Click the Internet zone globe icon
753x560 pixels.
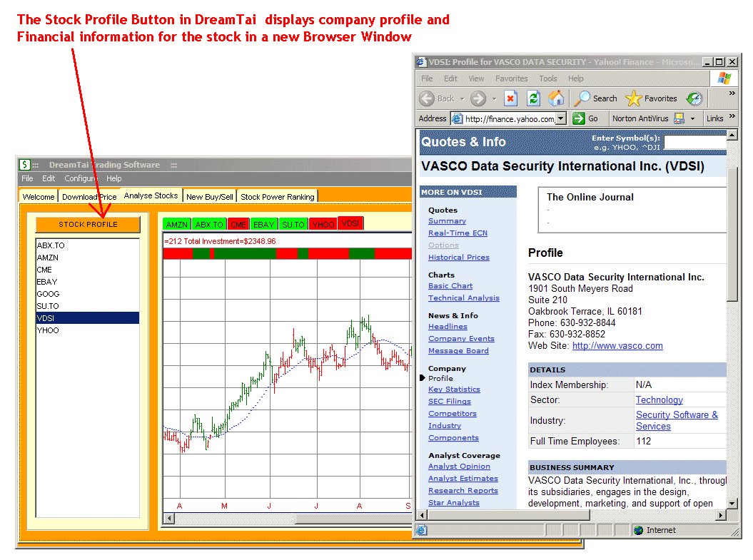coord(639,530)
